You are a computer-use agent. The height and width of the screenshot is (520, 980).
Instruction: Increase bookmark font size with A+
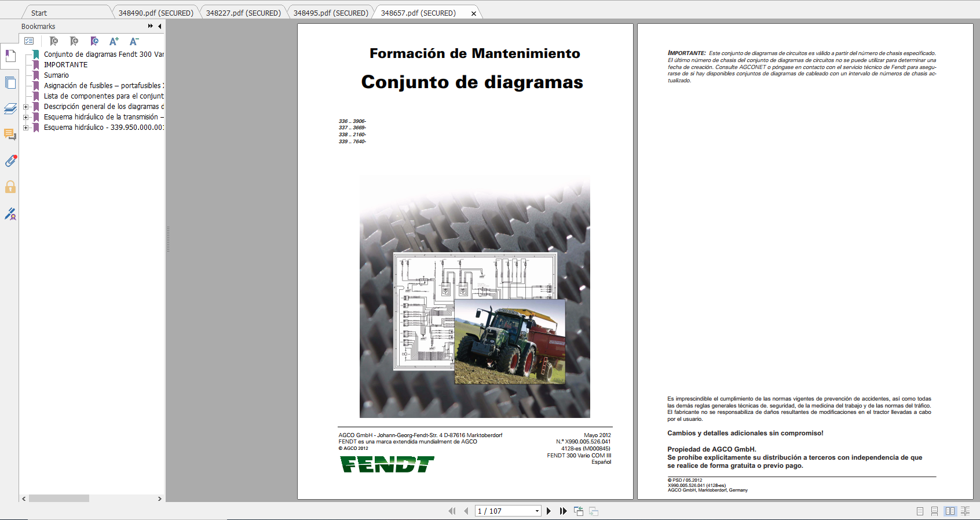point(114,41)
